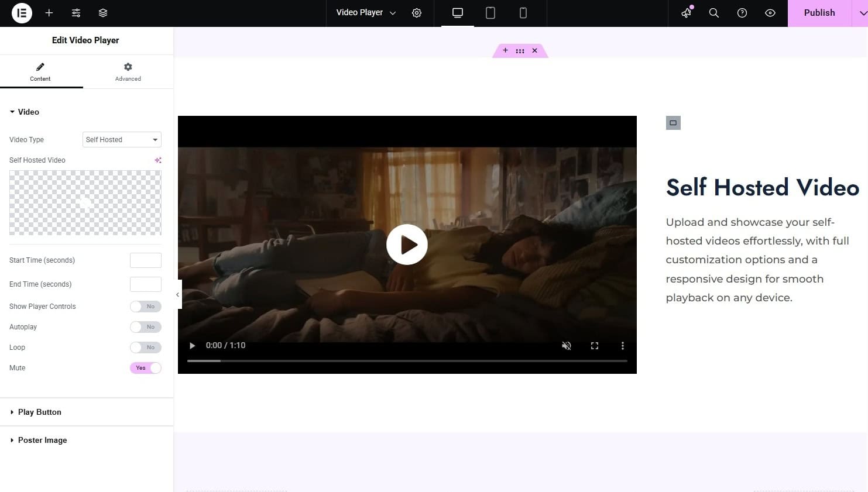Add container via section handle plus

(505, 50)
